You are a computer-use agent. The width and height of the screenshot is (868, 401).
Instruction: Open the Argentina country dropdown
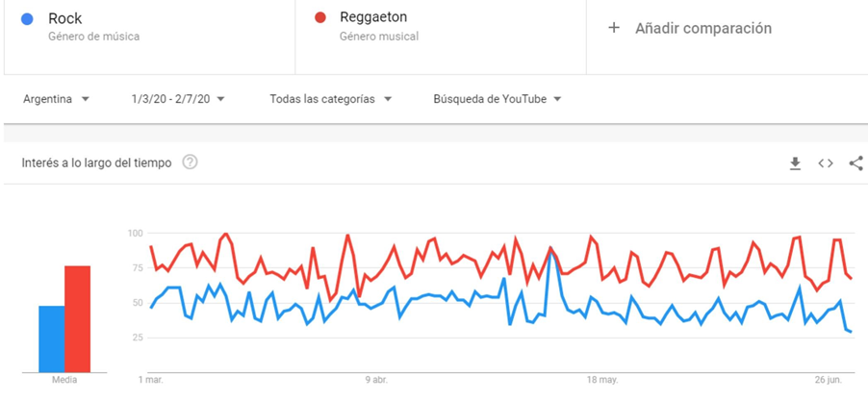[57, 99]
